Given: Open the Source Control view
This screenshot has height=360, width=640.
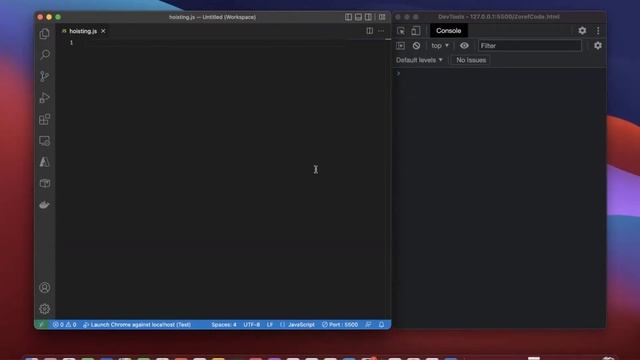Looking at the screenshot, I should (x=44, y=76).
